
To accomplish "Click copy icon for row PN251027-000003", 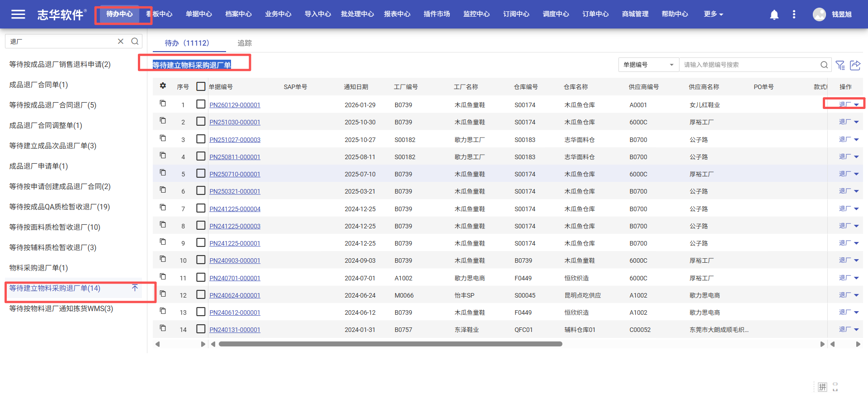I will (163, 138).
